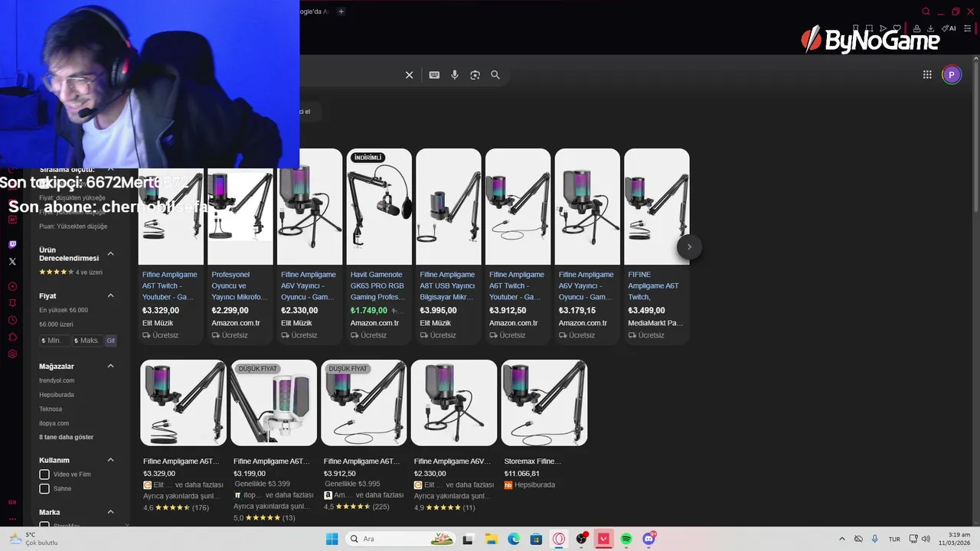Viewport: 980px width, 551px height.
Task: Focus the Min. price field
Action: [x=55, y=341]
